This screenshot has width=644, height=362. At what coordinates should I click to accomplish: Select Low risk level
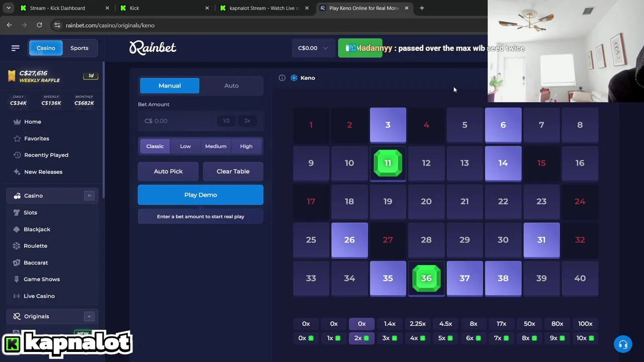[x=185, y=146]
